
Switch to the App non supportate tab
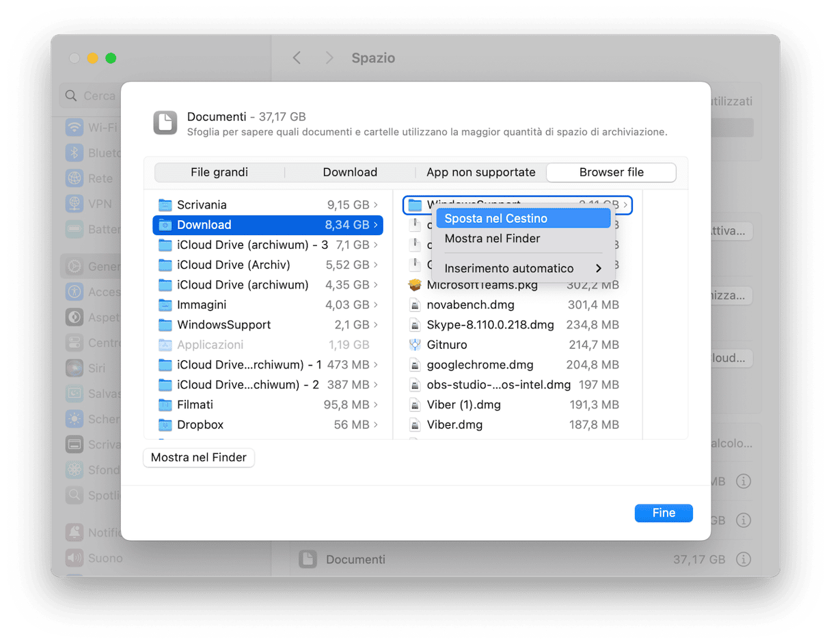[481, 172]
